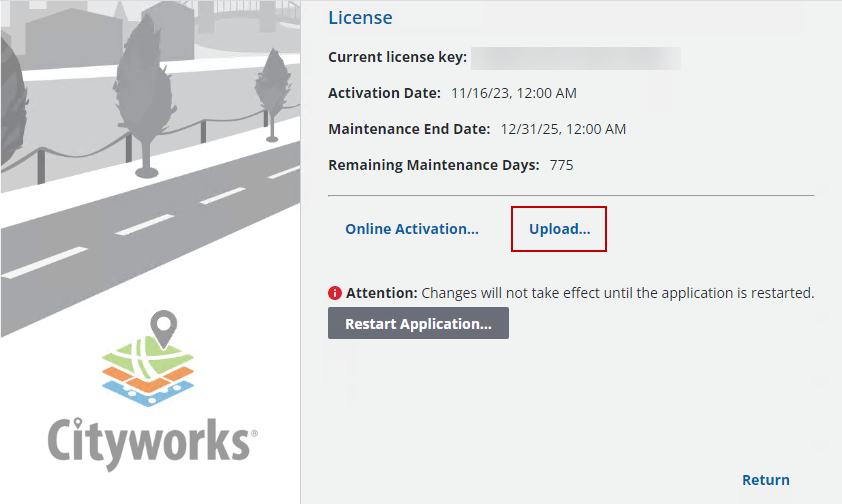Select the License heading

(360, 18)
